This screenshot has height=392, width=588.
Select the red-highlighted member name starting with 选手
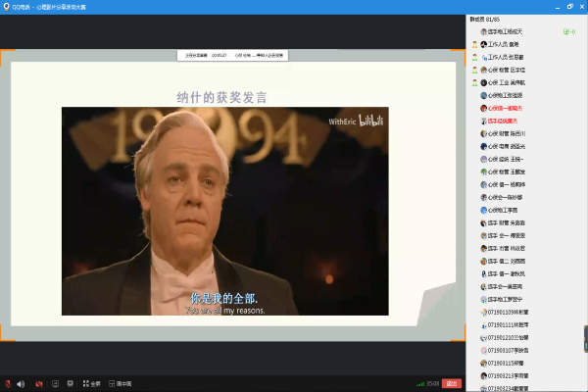pos(503,122)
